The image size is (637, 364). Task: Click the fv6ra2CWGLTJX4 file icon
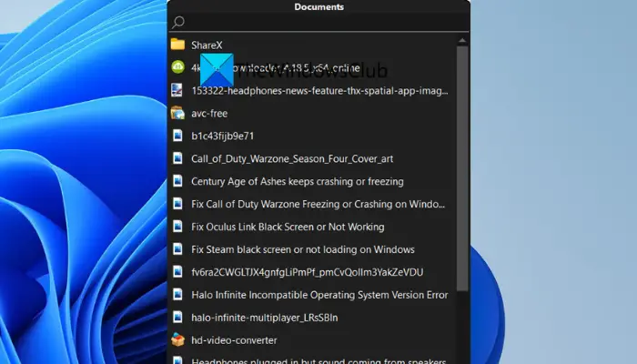(177, 272)
